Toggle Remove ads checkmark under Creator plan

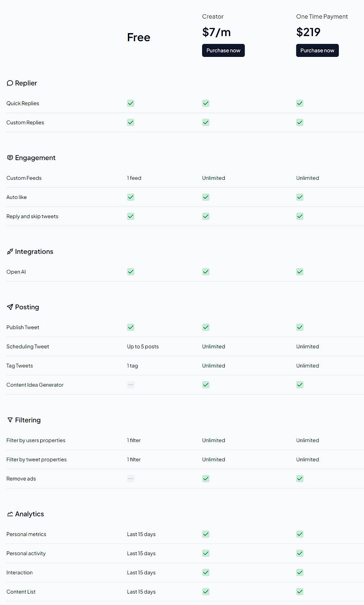pos(206,478)
